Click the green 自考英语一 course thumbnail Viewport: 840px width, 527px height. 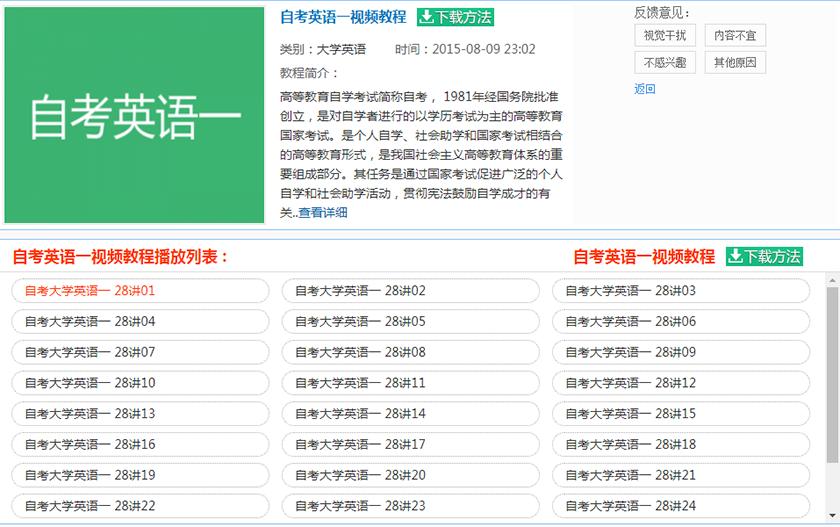click(x=134, y=115)
